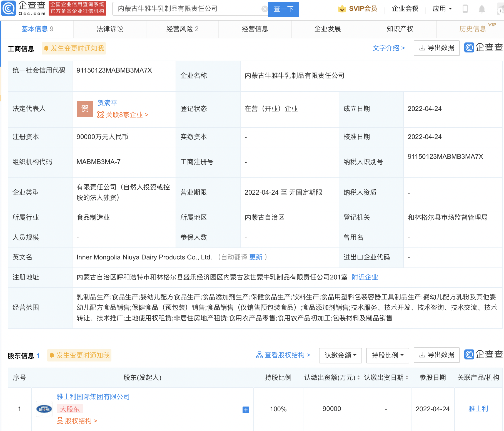Open the 持股比例 dropdown
The height and width of the screenshot is (431, 504).
388,355
